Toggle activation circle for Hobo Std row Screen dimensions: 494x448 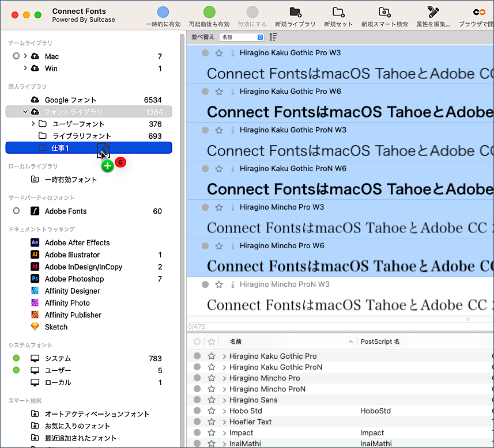click(x=197, y=411)
